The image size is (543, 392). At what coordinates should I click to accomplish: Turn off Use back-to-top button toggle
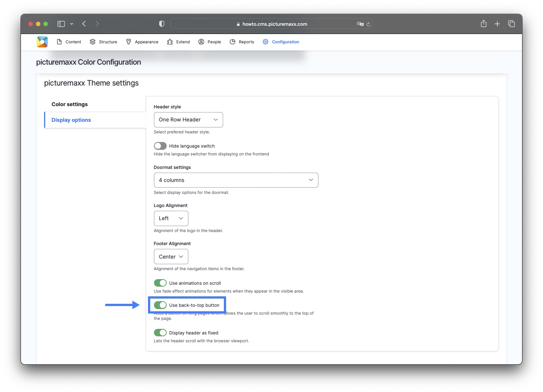(x=160, y=305)
